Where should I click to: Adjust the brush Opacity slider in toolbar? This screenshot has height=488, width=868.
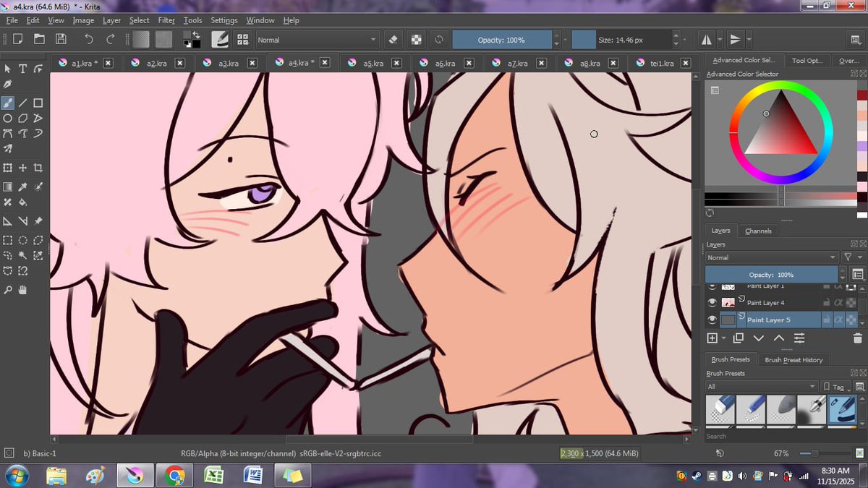[x=502, y=40]
